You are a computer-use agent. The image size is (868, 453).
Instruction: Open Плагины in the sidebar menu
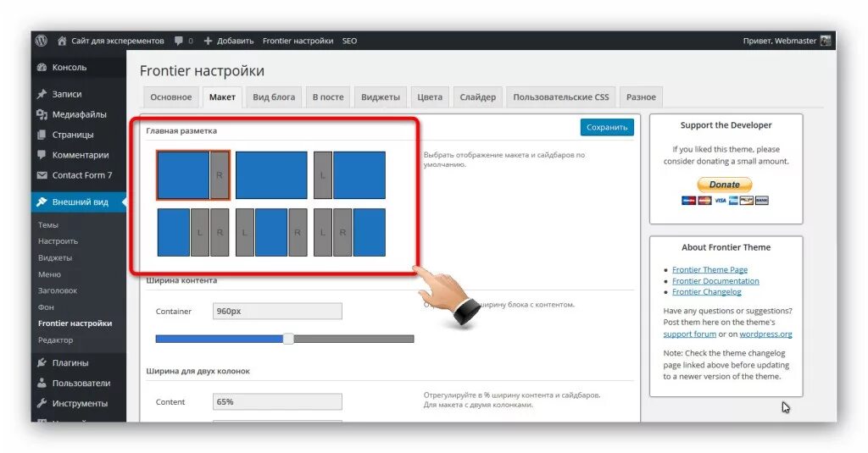pyautogui.click(x=70, y=363)
